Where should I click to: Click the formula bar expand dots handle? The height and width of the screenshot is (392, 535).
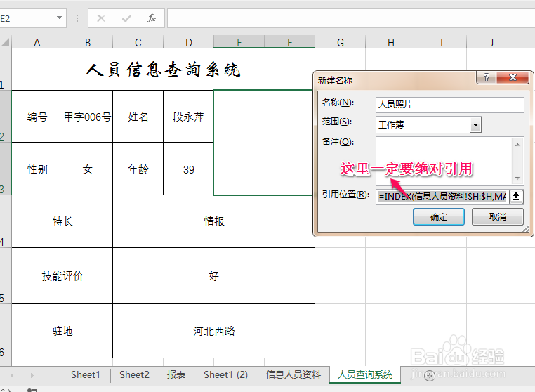tap(77, 18)
